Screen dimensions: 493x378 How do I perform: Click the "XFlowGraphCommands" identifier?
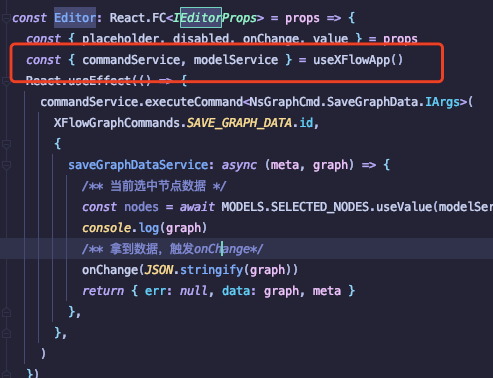point(117,123)
